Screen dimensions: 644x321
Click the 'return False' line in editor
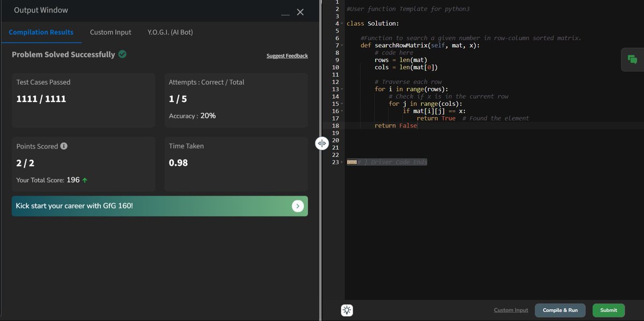pyautogui.click(x=396, y=126)
